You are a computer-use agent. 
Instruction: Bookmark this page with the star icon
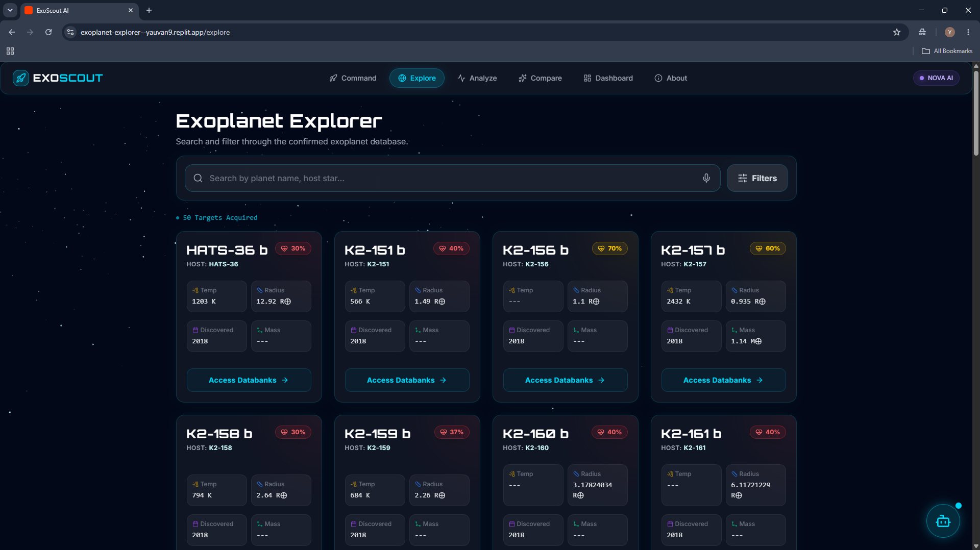click(x=897, y=32)
